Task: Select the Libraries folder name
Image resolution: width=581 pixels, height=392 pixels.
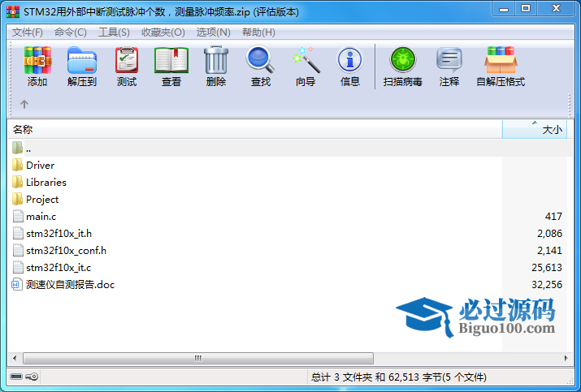Action: click(46, 182)
